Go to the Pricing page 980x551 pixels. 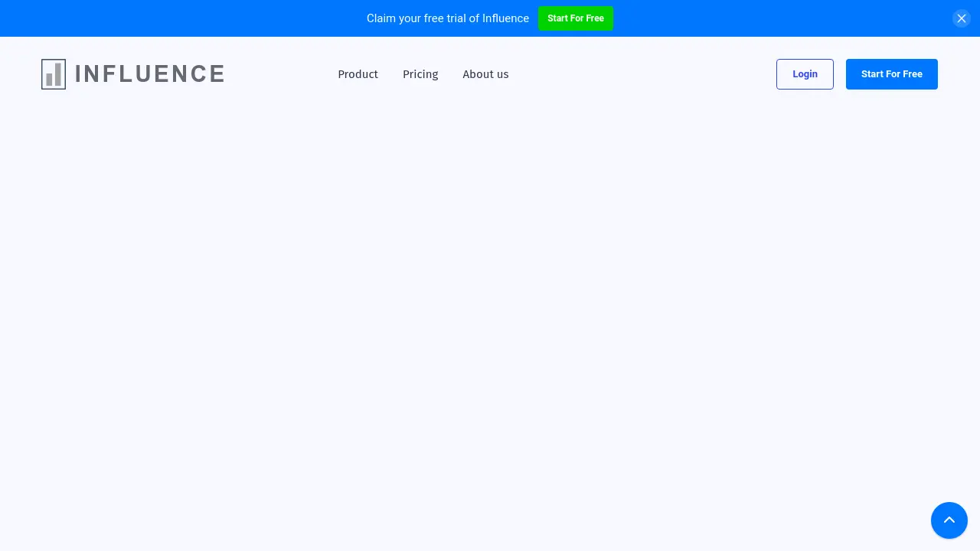tap(420, 74)
